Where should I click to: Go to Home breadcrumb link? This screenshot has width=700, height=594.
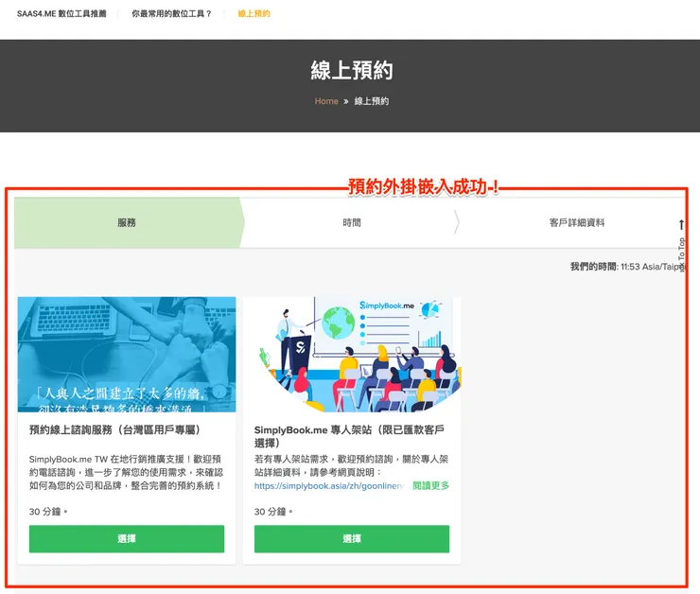click(x=326, y=101)
